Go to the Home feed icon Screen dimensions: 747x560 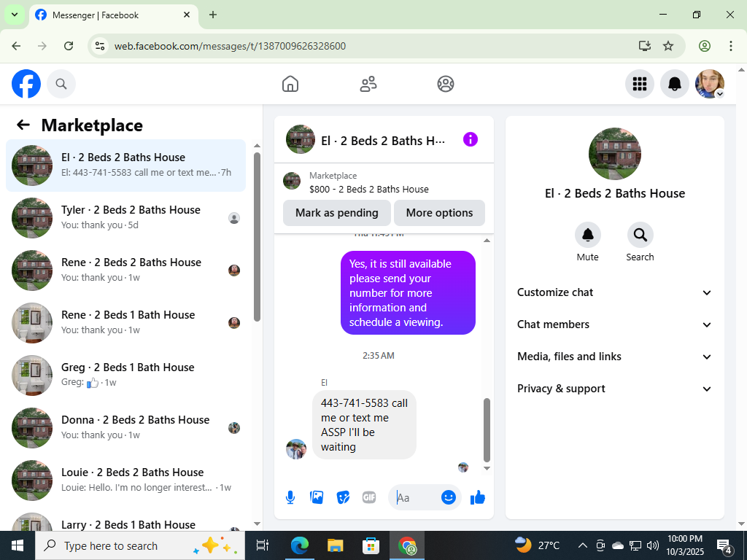click(x=290, y=84)
